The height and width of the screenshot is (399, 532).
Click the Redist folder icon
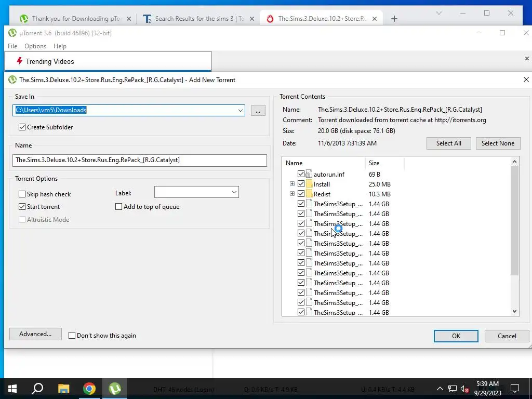309,194
